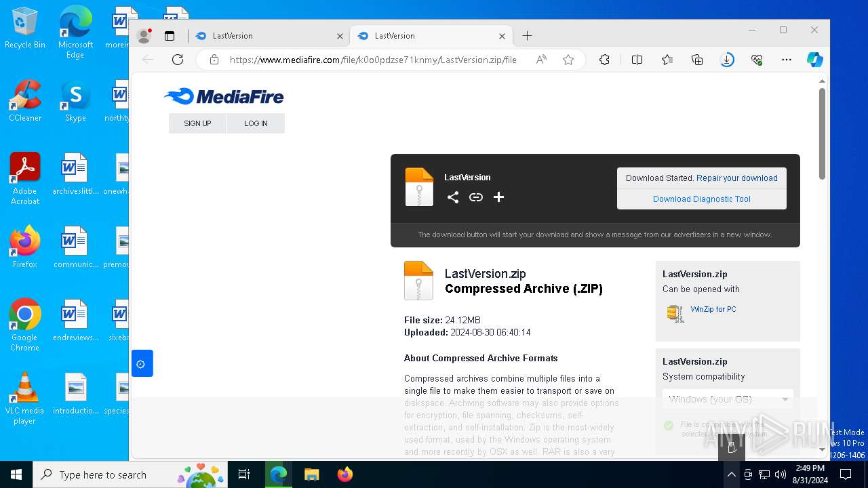Open the Collections icon
The height and width of the screenshot is (488, 868).
[697, 60]
